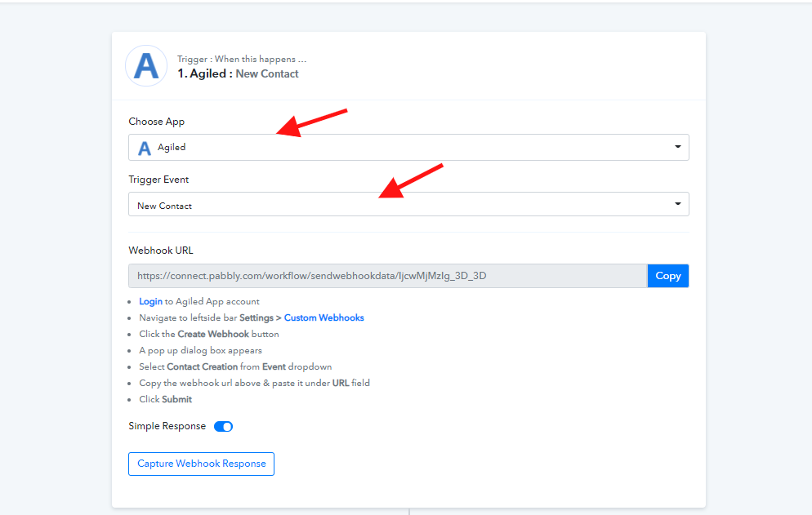Image resolution: width=812 pixels, height=515 pixels.
Task: Click the 'Copy the webhook url above' instruction
Action: (254, 383)
